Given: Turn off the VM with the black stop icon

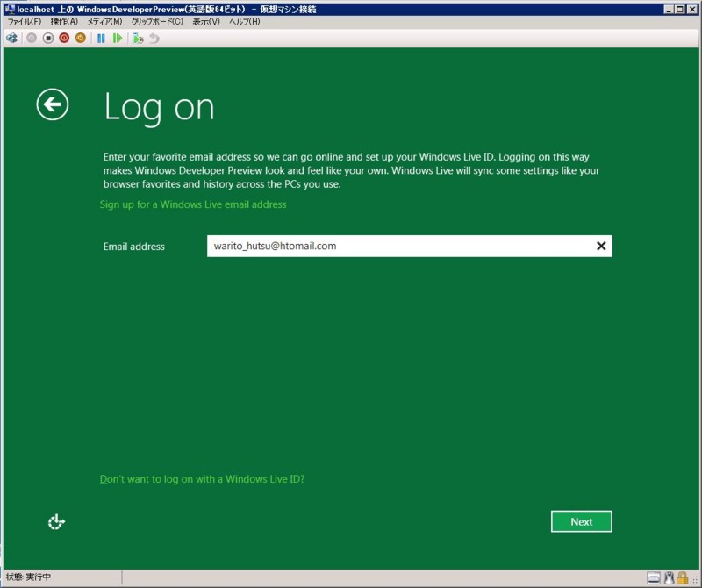Looking at the screenshot, I should pos(48,39).
